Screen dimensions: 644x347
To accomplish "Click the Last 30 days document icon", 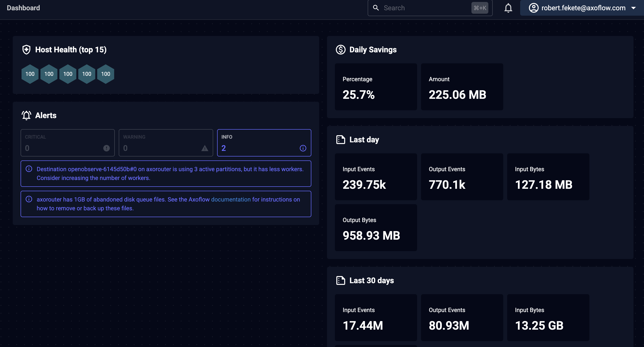I will [x=340, y=280].
